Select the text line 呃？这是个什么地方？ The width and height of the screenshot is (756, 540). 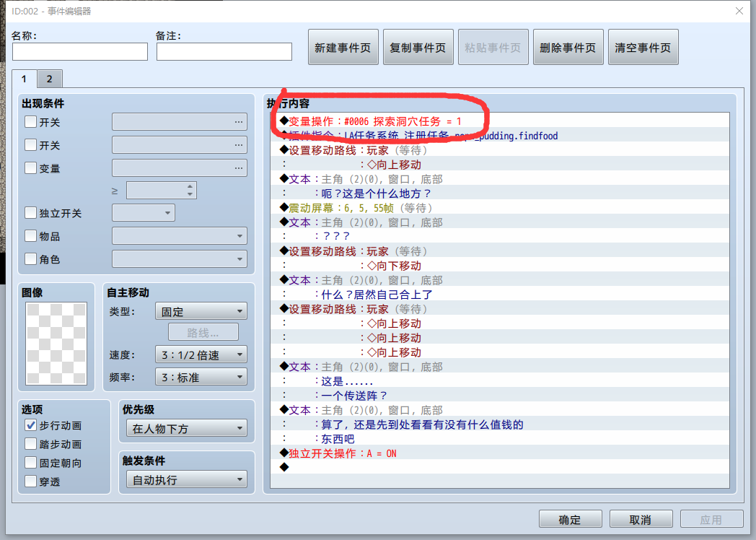(499, 193)
